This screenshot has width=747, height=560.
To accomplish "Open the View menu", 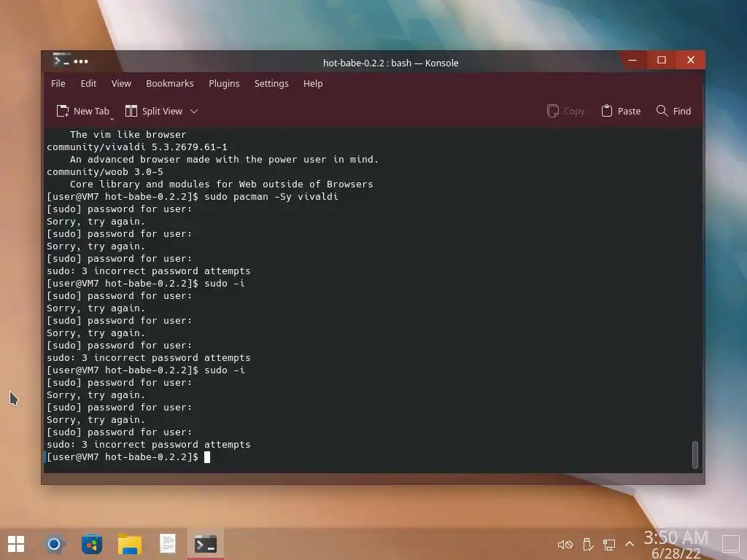I will (121, 83).
